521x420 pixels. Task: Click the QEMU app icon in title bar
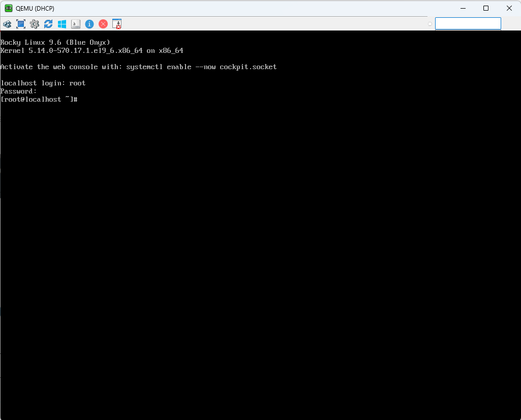point(8,8)
